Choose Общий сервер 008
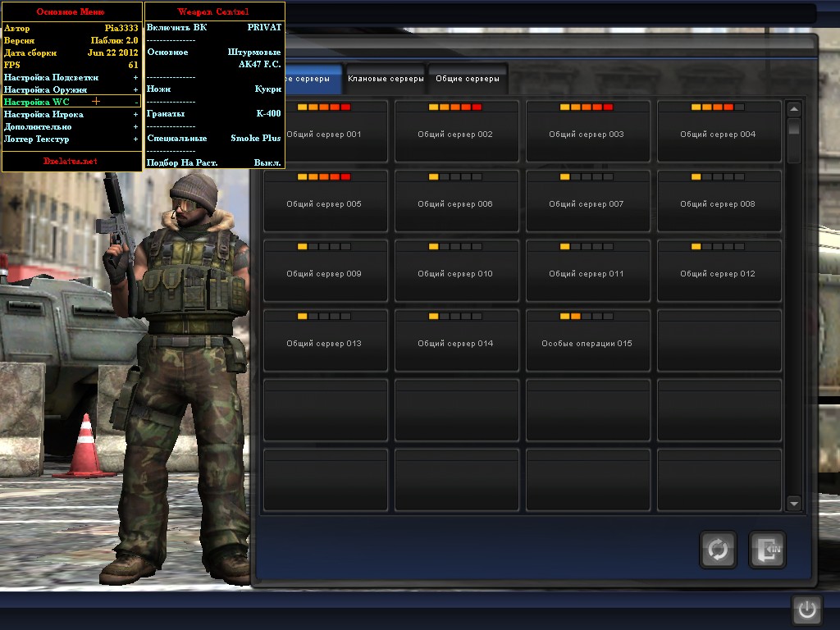The image size is (840, 630). [x=719, y=201]
